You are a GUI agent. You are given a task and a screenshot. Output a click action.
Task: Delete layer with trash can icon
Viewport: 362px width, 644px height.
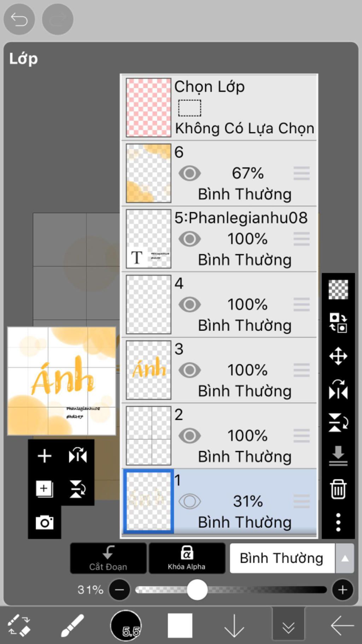click(338, 489)
